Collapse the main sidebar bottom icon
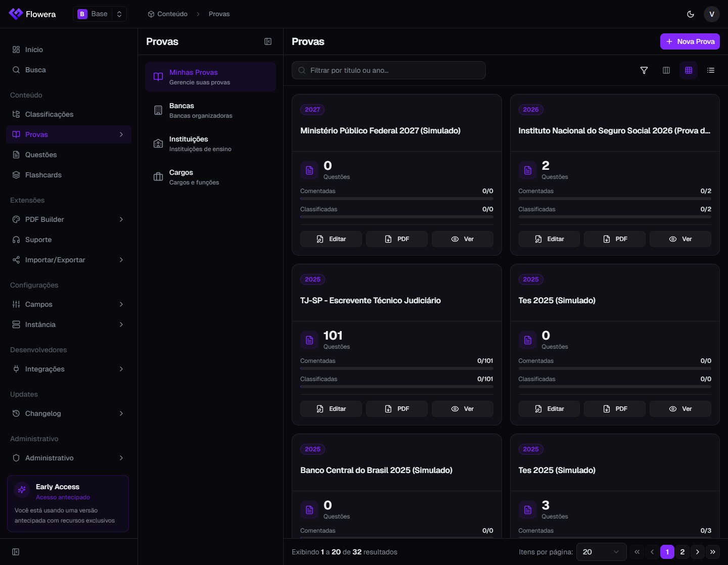This screenshot has width=728, height=565. [16, 552]
